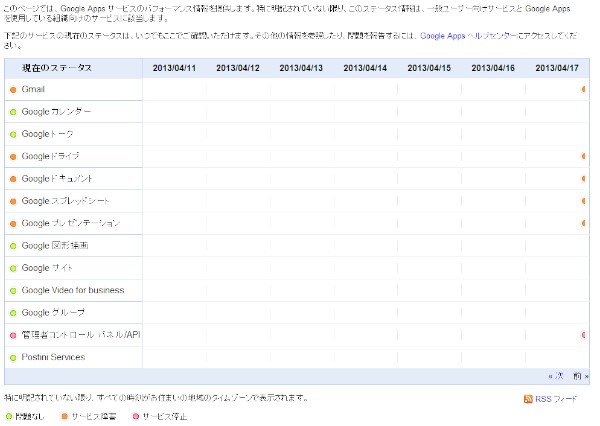Click the green status dot beside Google トーク

coord(13,134)
